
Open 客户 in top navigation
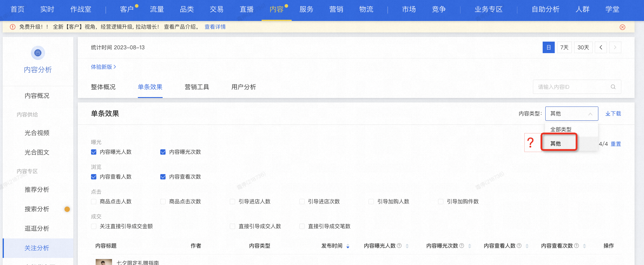point(127,9)
